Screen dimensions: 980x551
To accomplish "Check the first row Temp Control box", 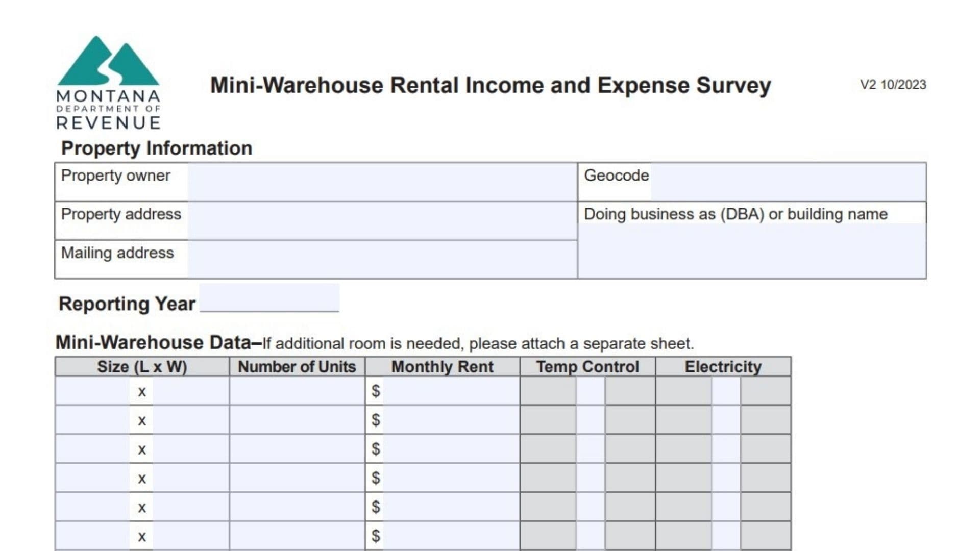I will pos(591,391).
